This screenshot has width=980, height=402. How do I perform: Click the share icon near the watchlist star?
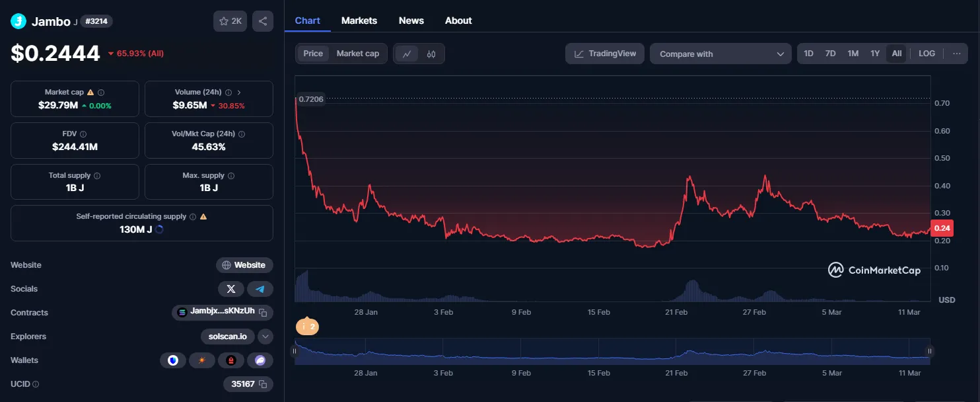pyautogui.click(x=262, y=20)
